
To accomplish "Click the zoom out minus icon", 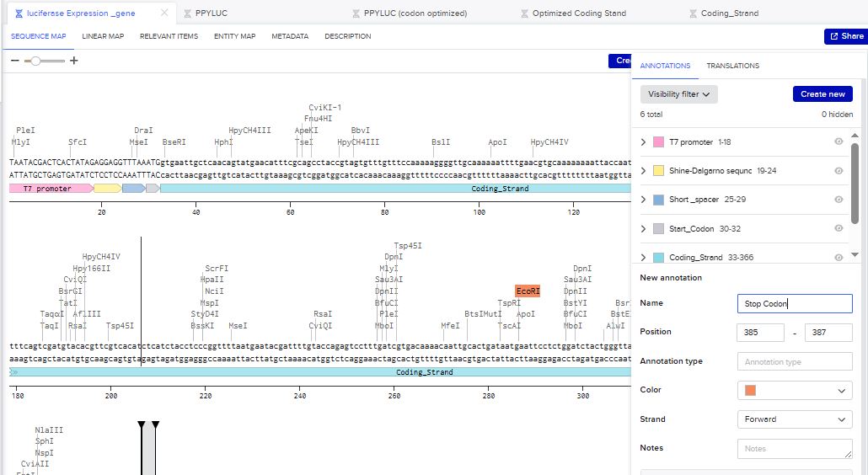I will 14,61.
